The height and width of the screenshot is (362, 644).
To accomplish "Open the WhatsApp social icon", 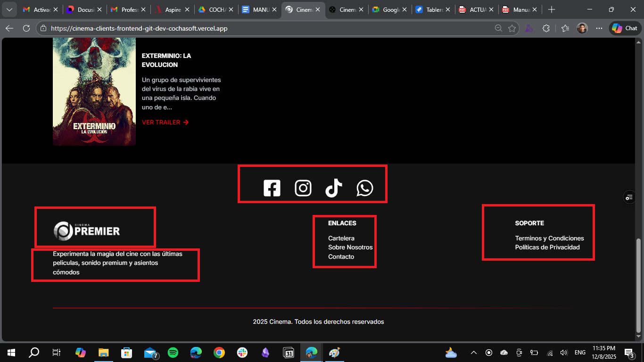I will pos(364,188).
